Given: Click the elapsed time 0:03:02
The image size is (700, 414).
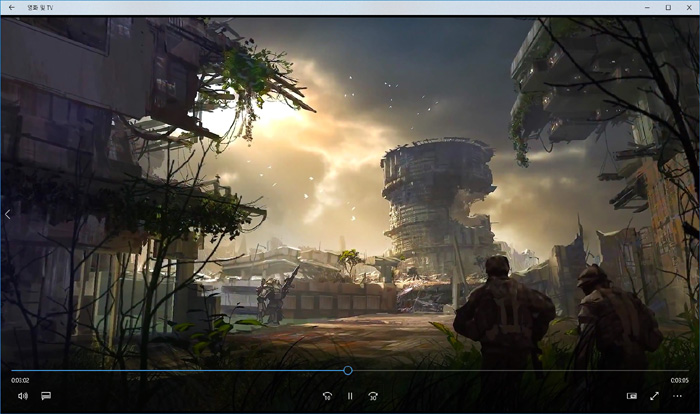Looking at the screenshot, I should coord(20,381).
